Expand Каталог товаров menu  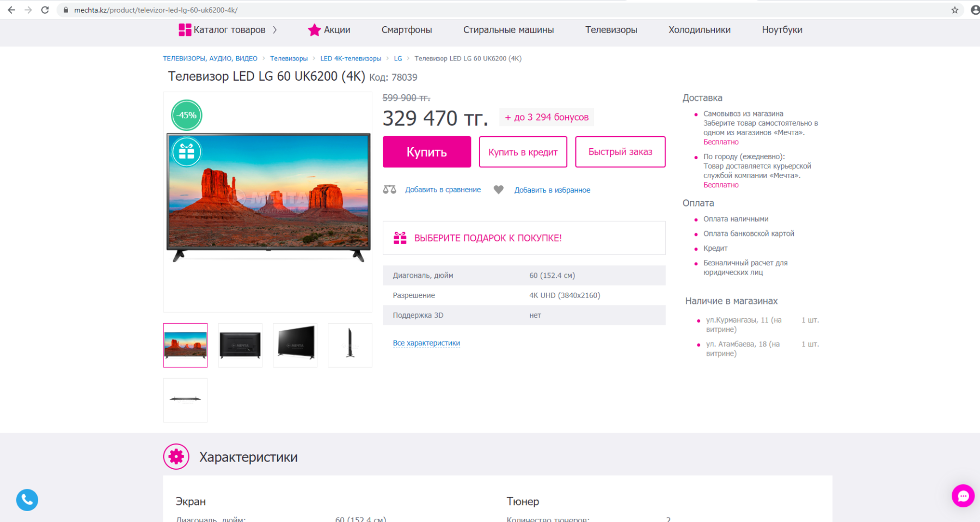click(x=229, y=30)
